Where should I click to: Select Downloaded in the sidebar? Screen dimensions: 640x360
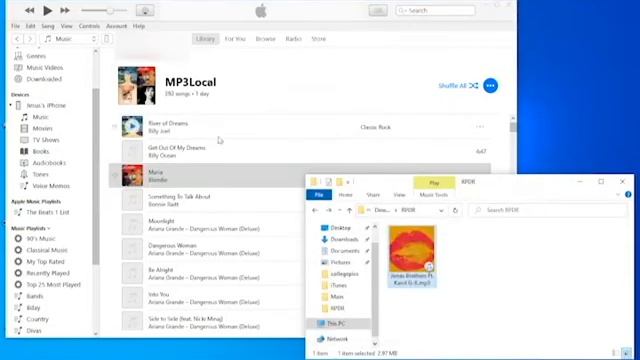(44, 79)
